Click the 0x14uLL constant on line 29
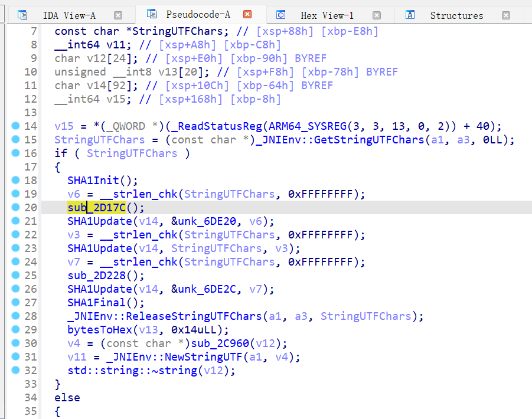 point(194,329)
